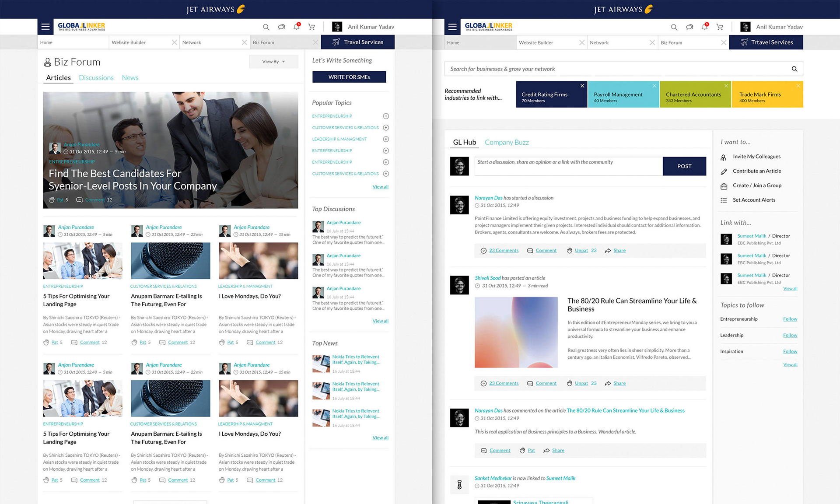Collapse the first Entrepreneurship popular topic
The height and width of the screenshot is (504, 840).
tap(386, 116)
